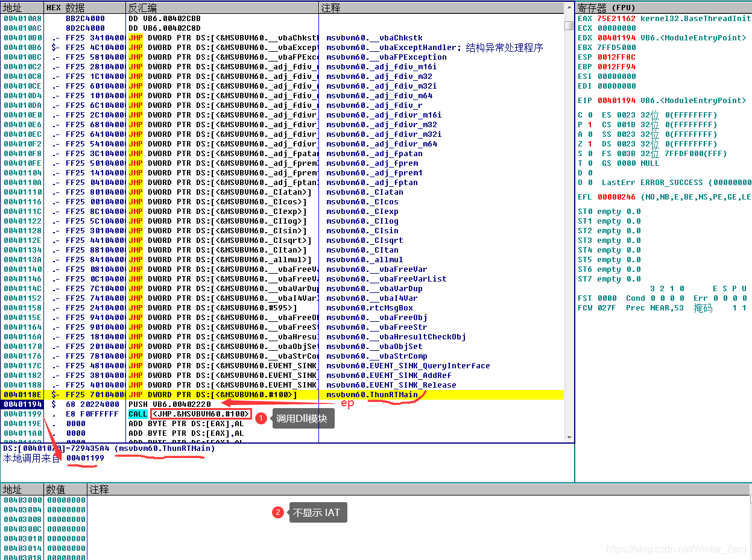Viewport: 752px width, 560px height.
Task: Click LastErr ERROR_SUCCESS entry
Action: [677, 183]
